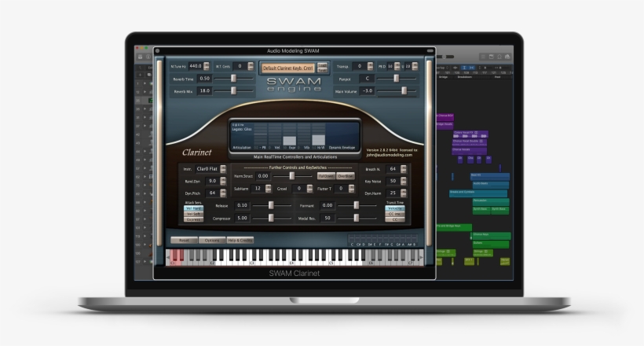Image resolution: width=644 pixels, height=346 pixels.
Task: Adjust the Dyn.Pitch stepper arrows
Action: click(x=223, y=193)
